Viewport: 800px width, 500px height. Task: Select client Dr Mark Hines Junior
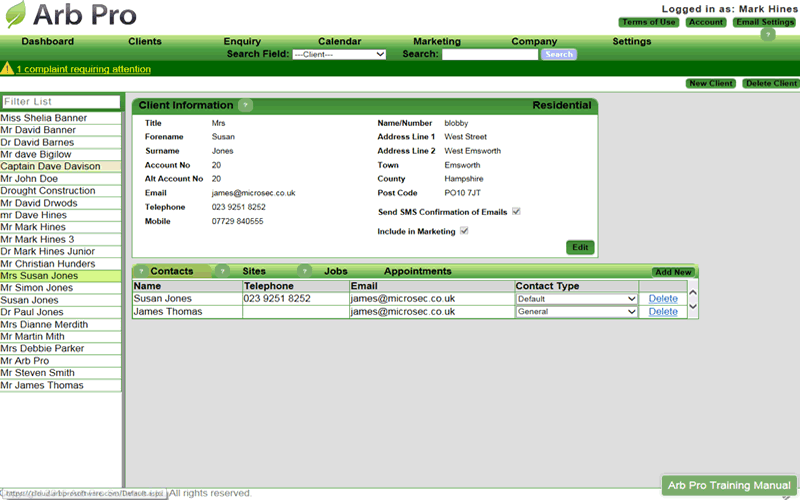coord(60,252)
